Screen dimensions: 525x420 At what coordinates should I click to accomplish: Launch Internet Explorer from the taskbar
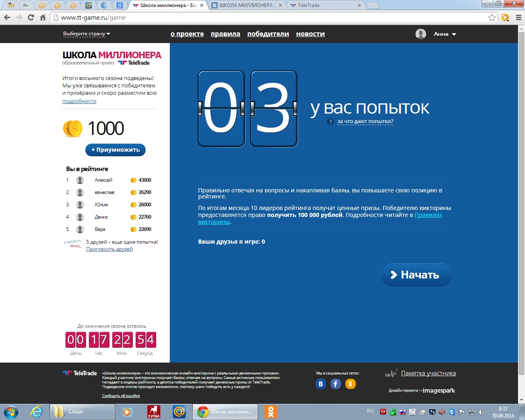[37, 412]
